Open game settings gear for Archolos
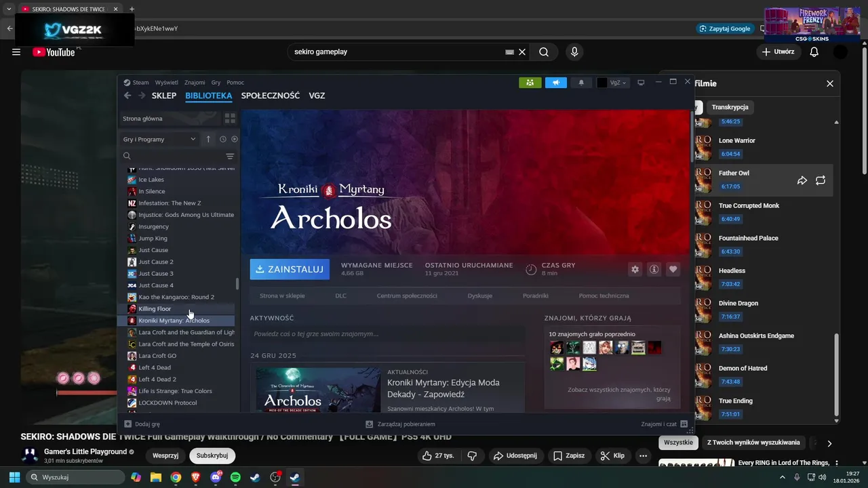This screenshot has height=488, width=868. click(635, 269)
